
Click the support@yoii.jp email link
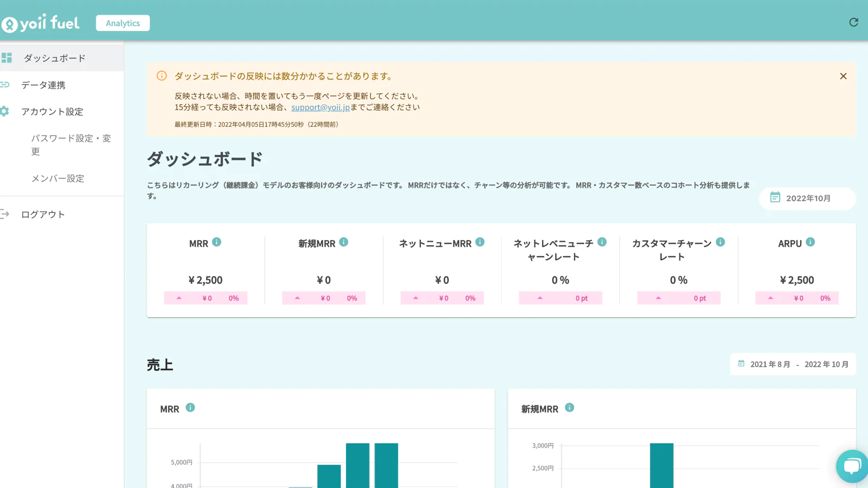320,107
